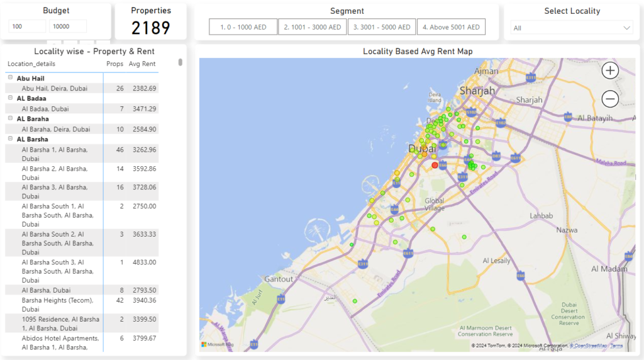Select the Al Barsha South 3 row
This screenshot has width=644, height=360.
point(82,271)
